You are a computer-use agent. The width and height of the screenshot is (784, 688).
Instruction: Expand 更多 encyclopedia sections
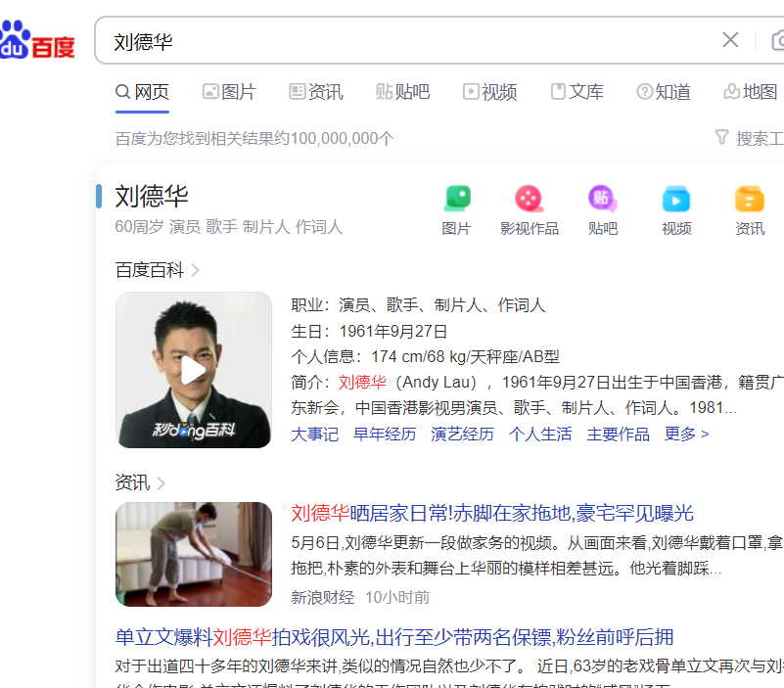coord(686,434)
